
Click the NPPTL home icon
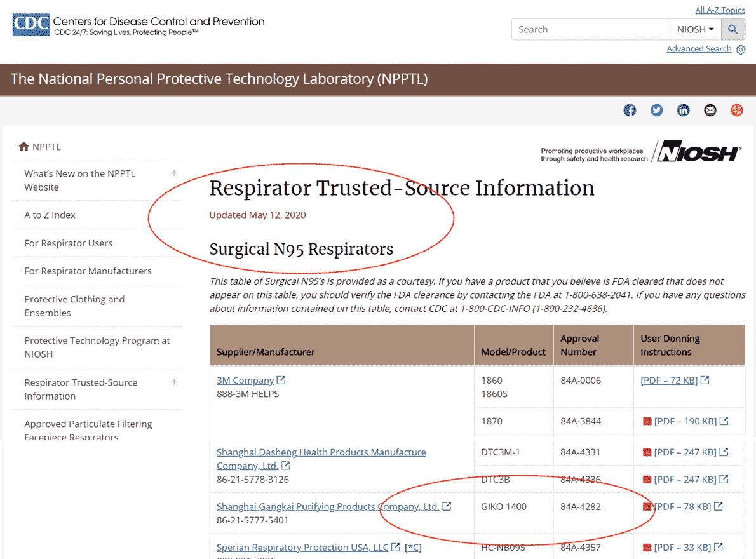[24, 146]
